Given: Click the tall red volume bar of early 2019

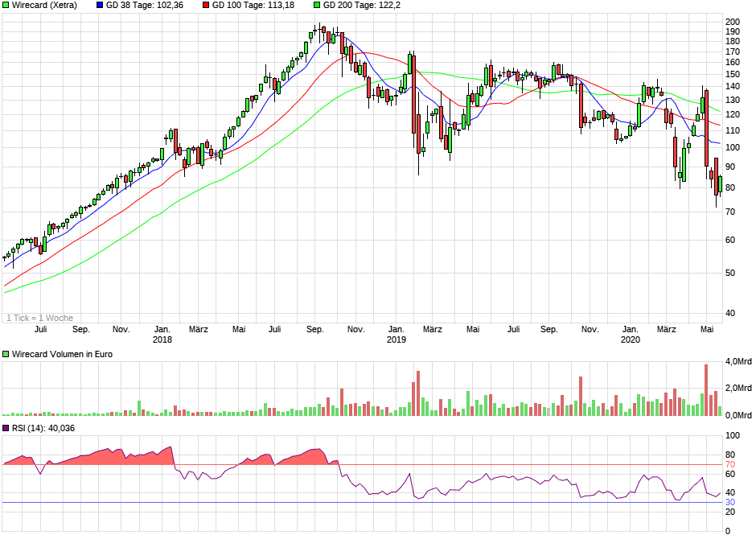Looking at the screenshot, I should (418, 393).
